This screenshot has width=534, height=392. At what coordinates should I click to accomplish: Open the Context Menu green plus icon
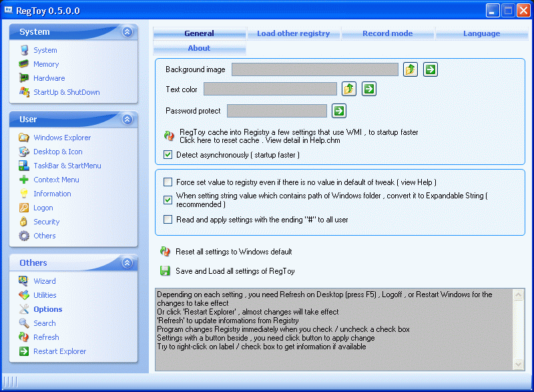tap(24, 180)
